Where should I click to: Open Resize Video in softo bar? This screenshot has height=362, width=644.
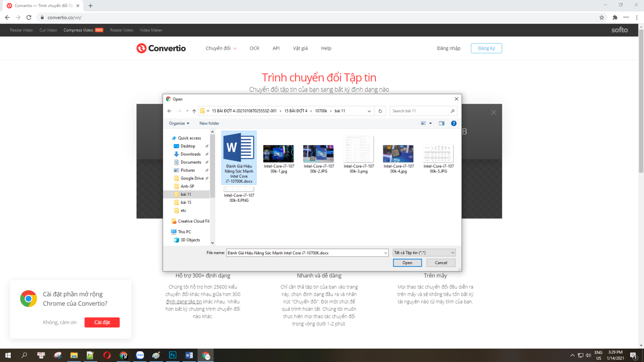point(21,30)
